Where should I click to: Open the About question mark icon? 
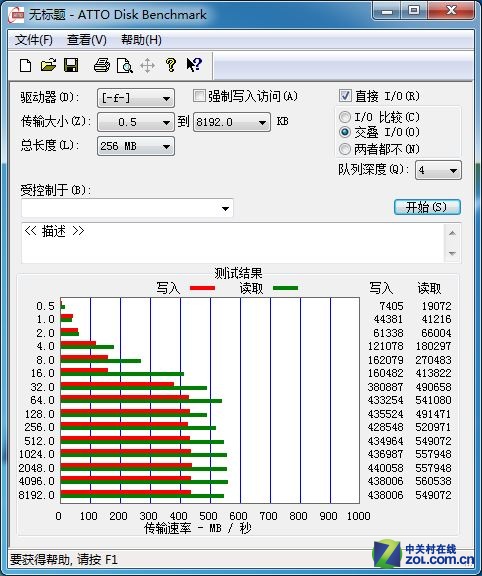point(170,65)
